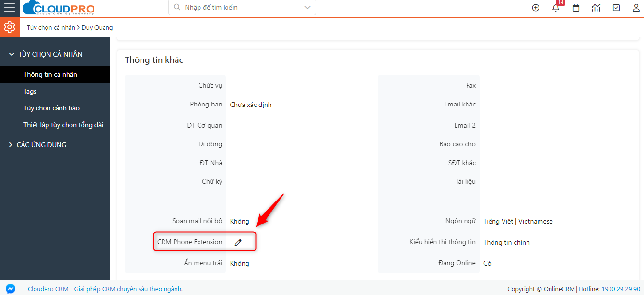Expand the search box dropdown arrow
644x295 pixels.
point(307,7)
